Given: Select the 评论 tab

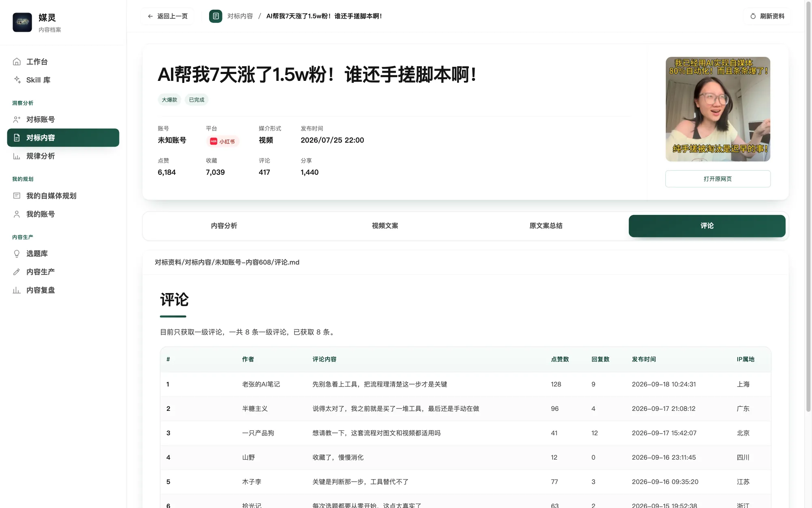Looking at the screenshot, I should [x=707, y=226].
